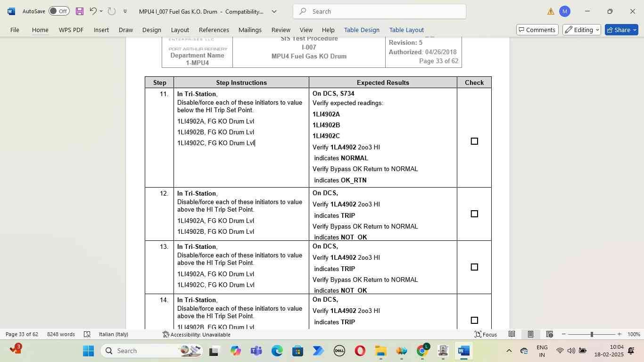The image size is (644, 362).
Task: Click the zoom out minus button
Action: [563, 334]
